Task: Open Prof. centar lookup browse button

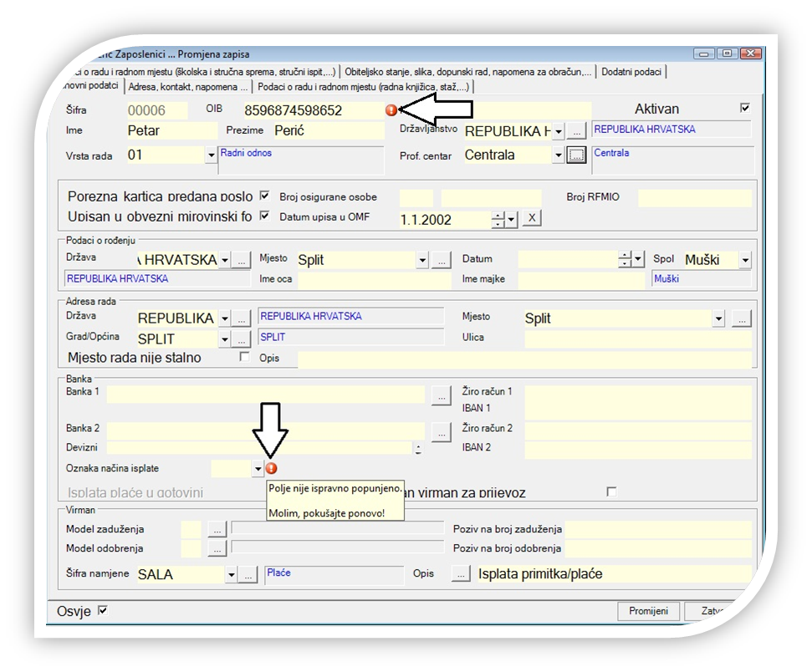Action: 576,155
